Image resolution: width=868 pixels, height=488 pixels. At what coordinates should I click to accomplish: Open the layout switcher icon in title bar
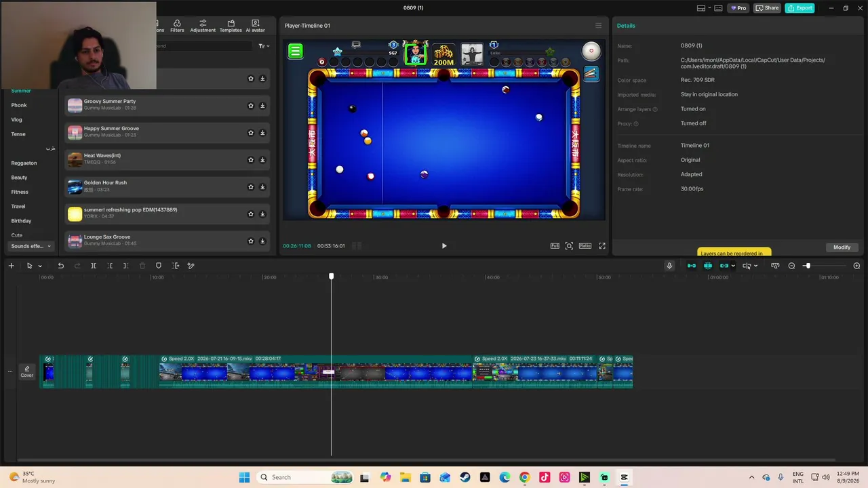point(701,8)
